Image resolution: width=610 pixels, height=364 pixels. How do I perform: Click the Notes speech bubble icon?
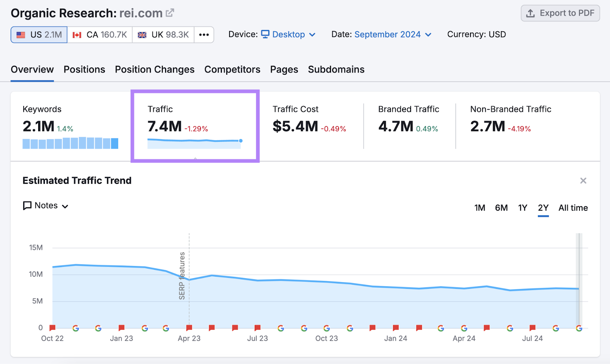pos(26,205)
